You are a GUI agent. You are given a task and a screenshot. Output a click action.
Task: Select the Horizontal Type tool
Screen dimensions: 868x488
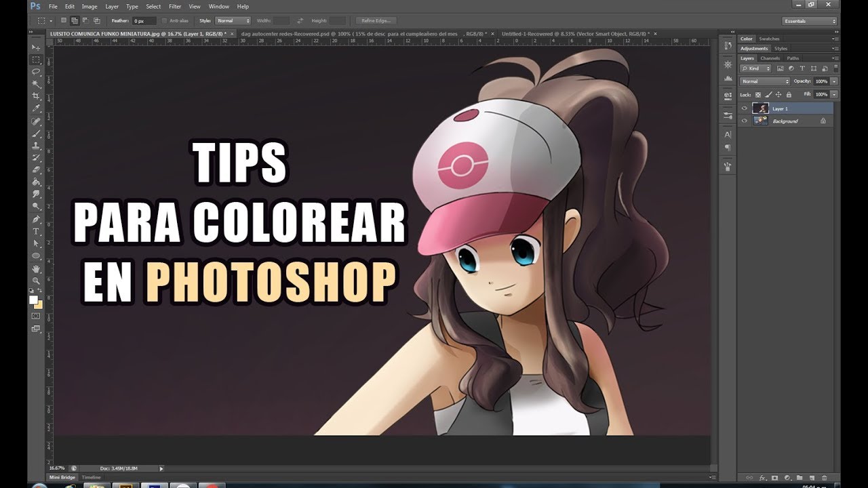pos(37,232)
